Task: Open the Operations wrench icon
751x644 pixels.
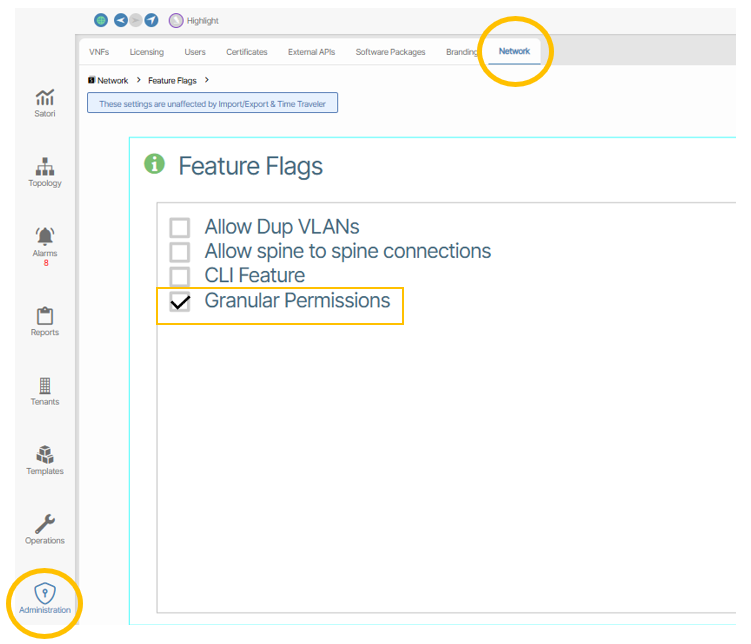Action: (x=45, y=524)
